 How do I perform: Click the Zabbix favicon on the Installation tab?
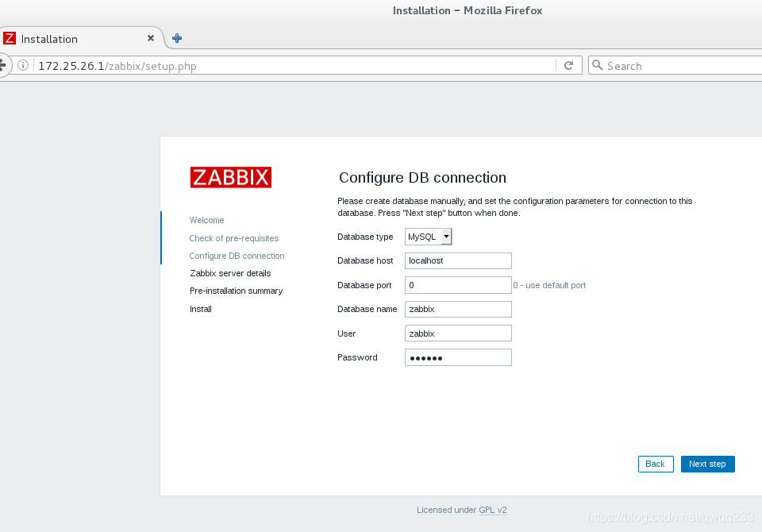[10, 38]
